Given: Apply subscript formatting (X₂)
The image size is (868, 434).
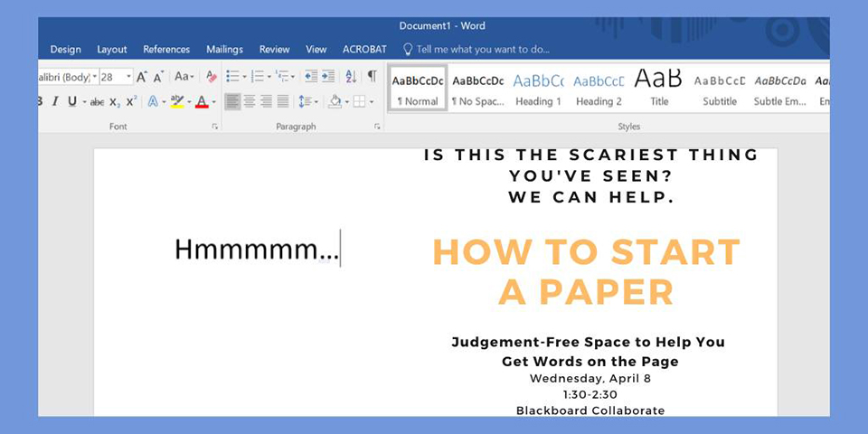Looking at the screenshot, I should pos(115,102).
